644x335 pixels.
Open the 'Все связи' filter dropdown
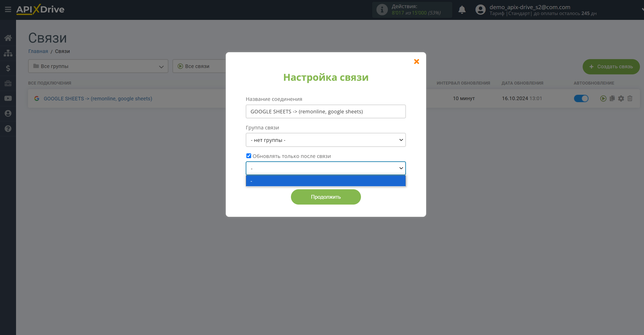tap(199, 66)
